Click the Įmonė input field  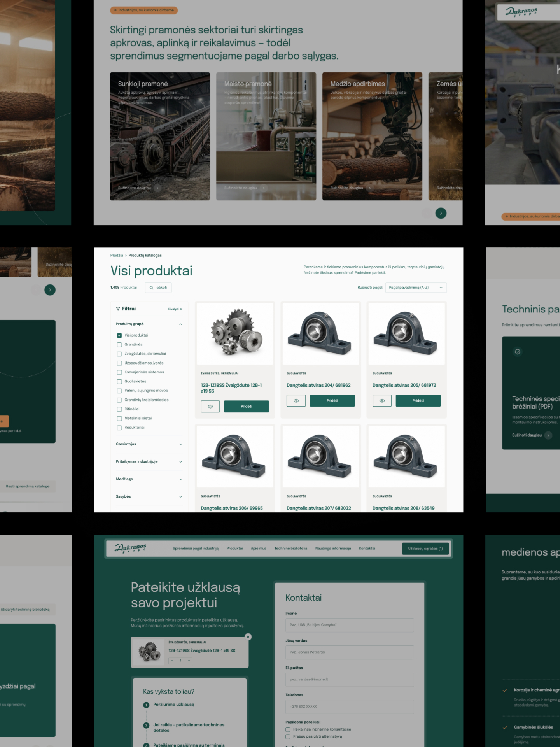coord(350,625)
